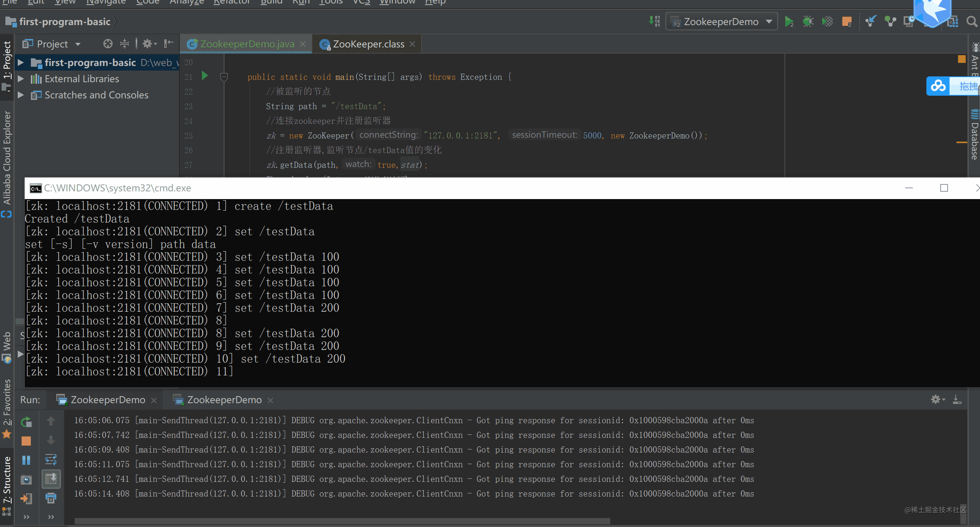The height and width of the screenshot is (527, 980).
Task: Click the "Created /testData" line in cmd
Action: 77,219
